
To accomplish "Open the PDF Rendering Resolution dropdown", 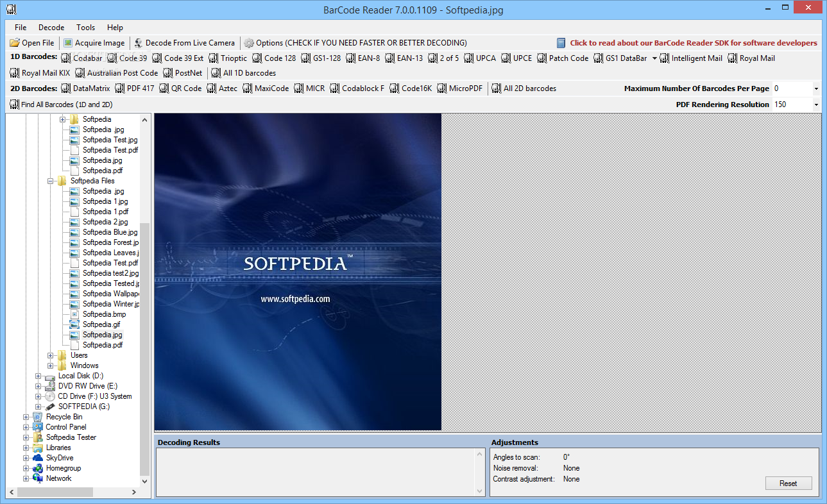I will 816,105.
